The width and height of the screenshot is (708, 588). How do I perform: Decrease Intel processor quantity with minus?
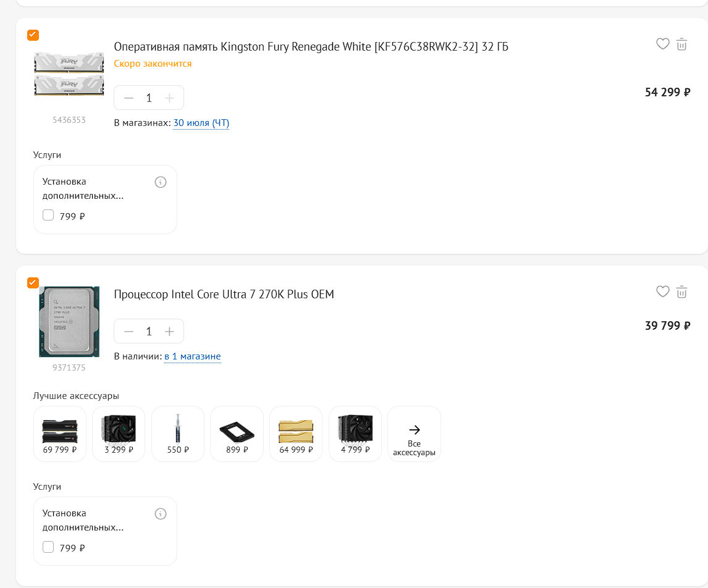(x=129, y=332)
